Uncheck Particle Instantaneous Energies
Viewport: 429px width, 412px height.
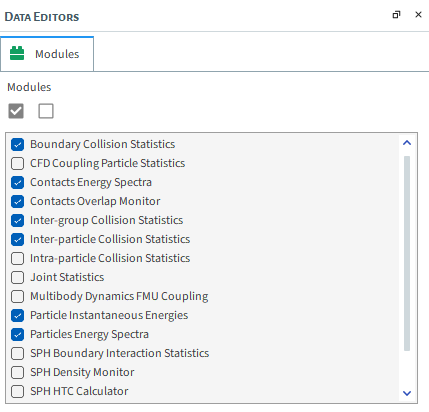click(17, 315)
